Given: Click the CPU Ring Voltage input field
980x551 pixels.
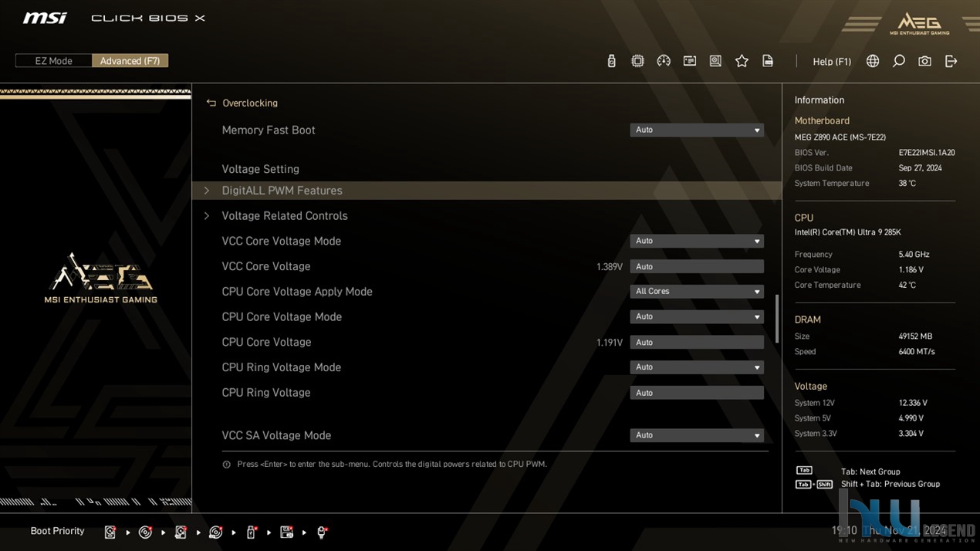Looking at the screenshot, I should click(697, 393).
